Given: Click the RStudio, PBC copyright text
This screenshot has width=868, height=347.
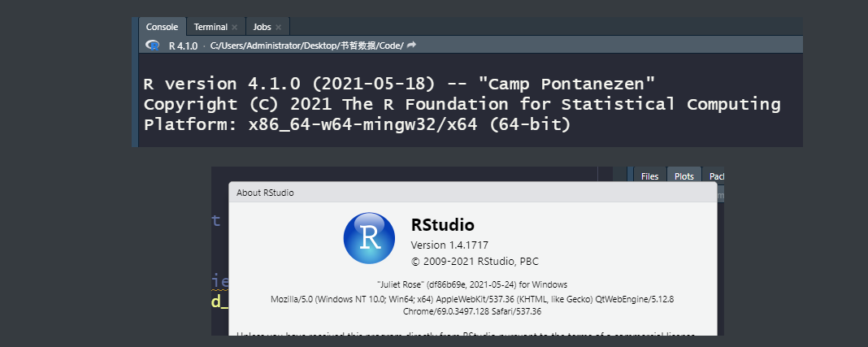Looking at the screenshot, I should click(x=475, y=262).
